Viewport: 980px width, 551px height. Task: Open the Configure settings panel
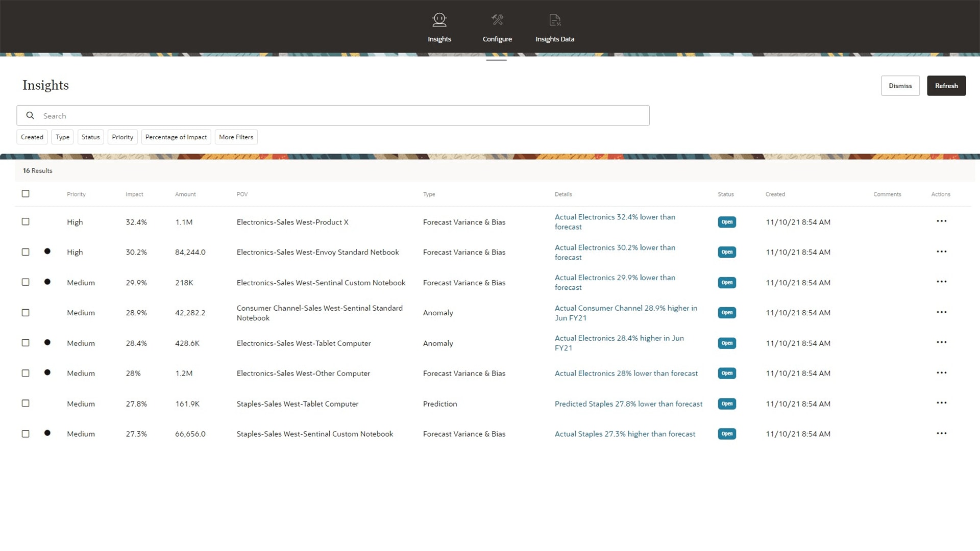497,27
